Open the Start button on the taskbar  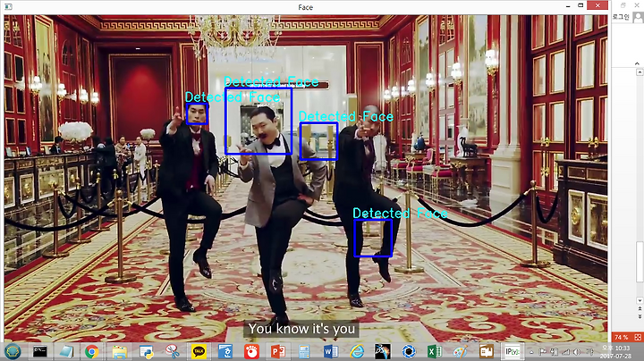coord(13,351)
